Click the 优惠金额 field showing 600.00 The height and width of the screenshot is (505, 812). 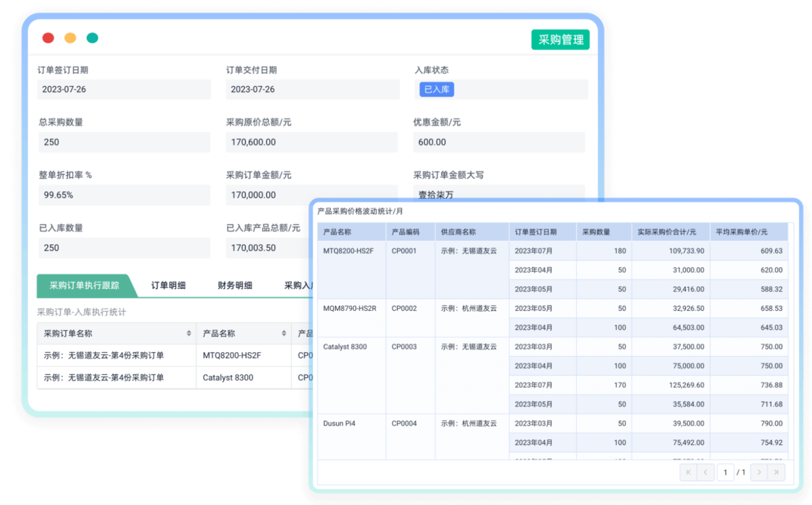(x=499, y=142)
